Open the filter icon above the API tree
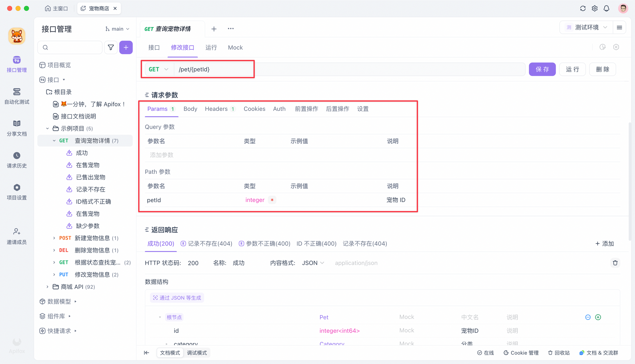This screenshot has height=364, width=635. coord(111,47)
